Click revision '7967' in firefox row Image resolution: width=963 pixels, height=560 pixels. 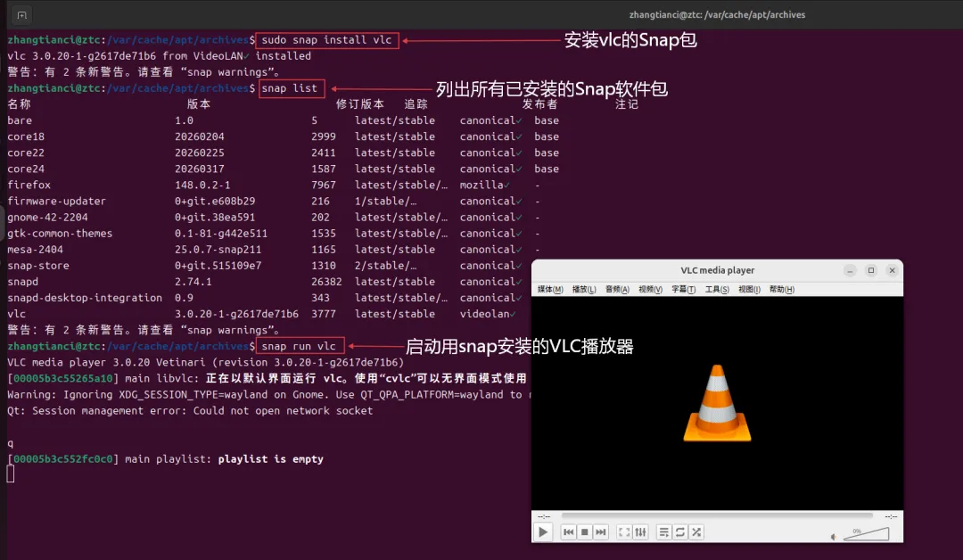point(323,185)
